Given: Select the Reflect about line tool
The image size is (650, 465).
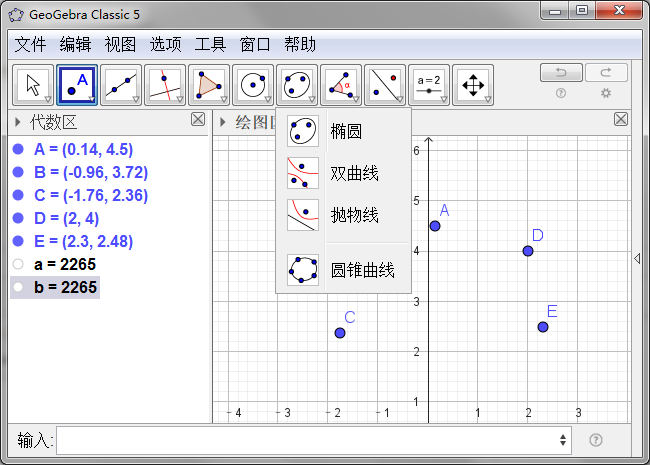Looking at the screenshot, I should (384, 85).
